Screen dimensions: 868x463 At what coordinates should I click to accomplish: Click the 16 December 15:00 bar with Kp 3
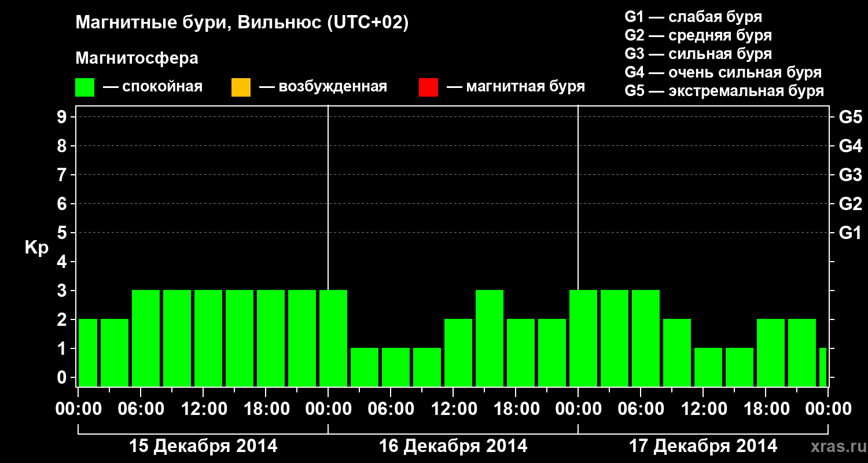click(x=490, y=338)
